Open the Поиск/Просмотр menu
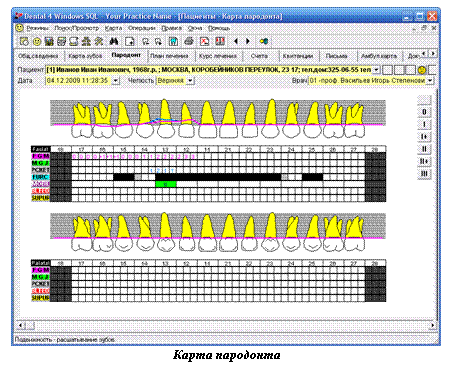The image size is (456, 388). point(77,28)
